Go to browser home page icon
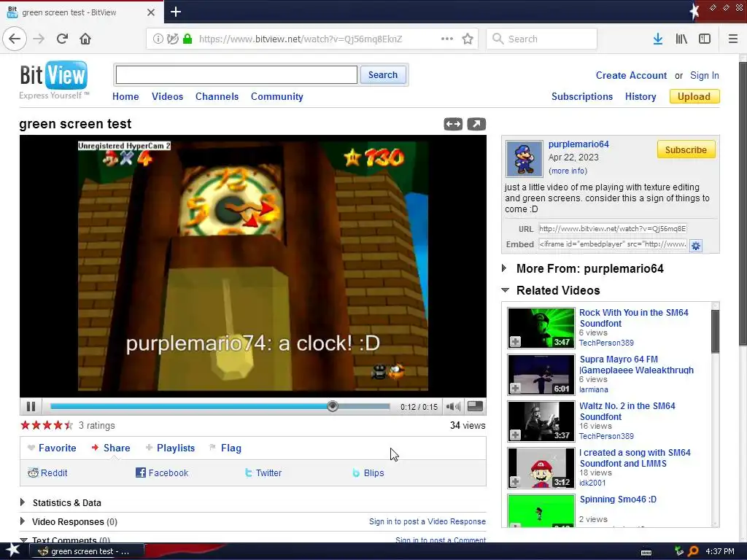 point(85,39)
